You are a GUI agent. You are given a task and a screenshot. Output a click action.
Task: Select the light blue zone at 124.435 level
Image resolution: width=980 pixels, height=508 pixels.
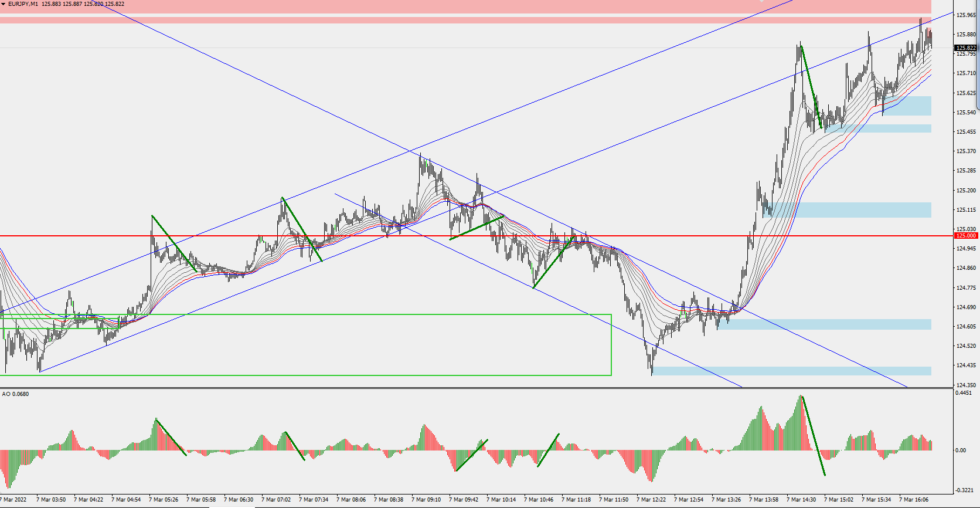tap(792, 371)
